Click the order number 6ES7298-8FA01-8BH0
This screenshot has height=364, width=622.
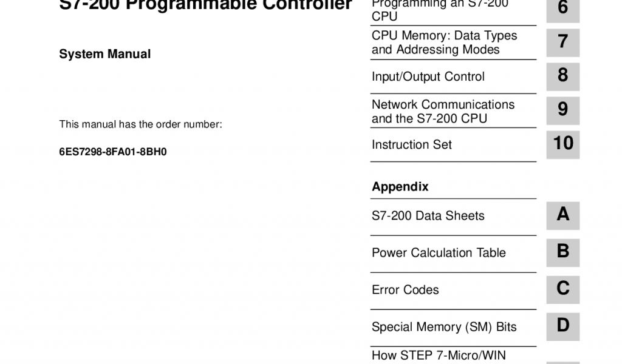click(112, 152)
